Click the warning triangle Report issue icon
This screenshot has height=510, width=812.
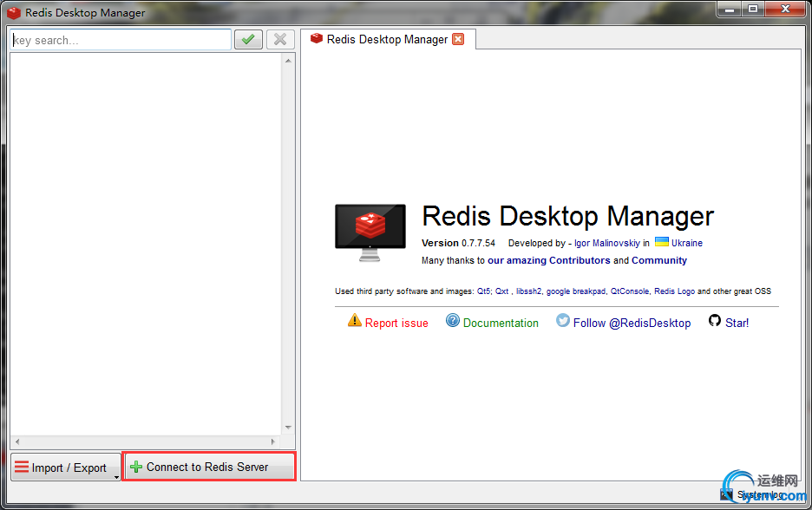[355, 321]
